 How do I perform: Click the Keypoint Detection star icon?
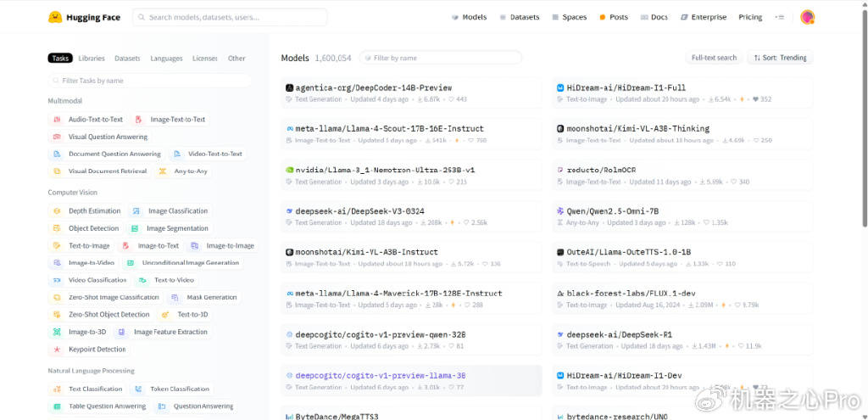click(57, 350)
